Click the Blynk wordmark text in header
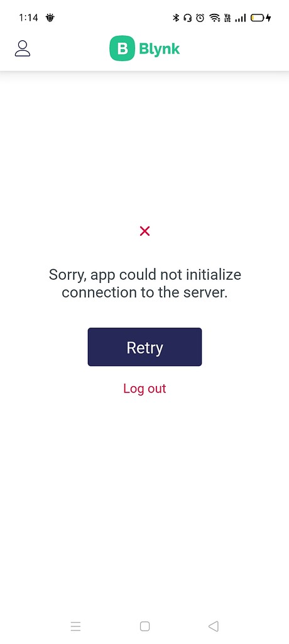 tap(160, 49)
